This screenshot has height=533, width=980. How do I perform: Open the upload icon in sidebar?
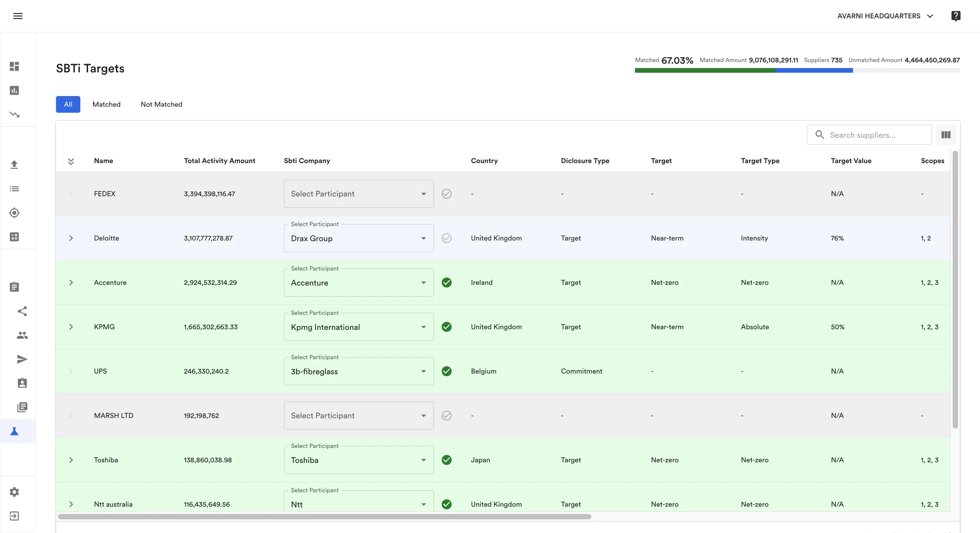click(x=14, y=164)
